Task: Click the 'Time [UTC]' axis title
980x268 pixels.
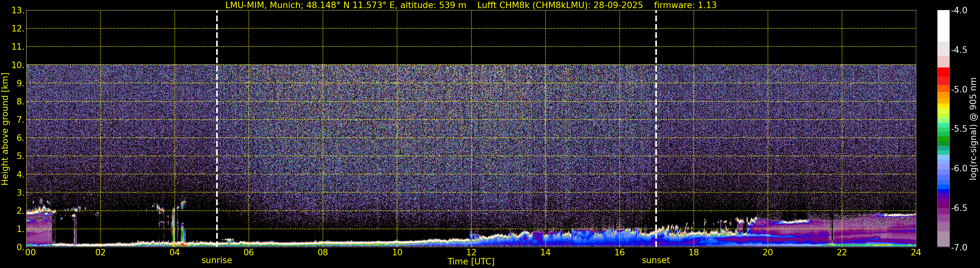Action: pos(471,262)
